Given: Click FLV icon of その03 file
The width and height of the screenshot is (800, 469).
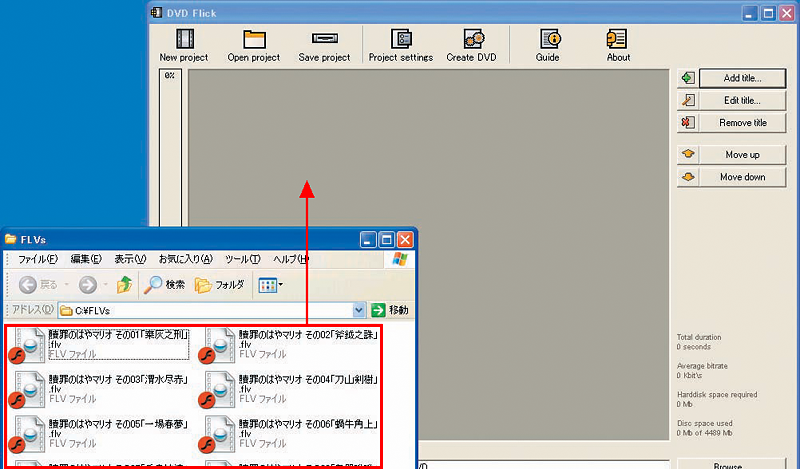Looking at the screenshot, I should pyautogui.click(x=27, y=390).
